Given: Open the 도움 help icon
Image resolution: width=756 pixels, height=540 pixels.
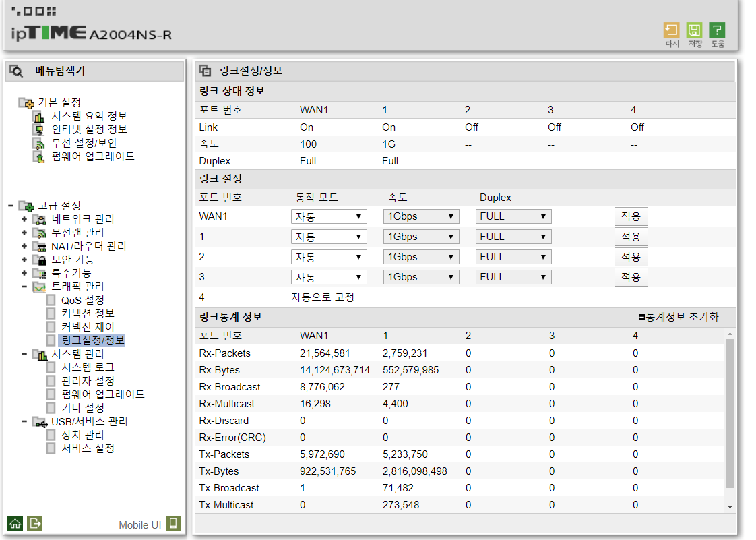Looking at the screenshot, I should [717, 31].
